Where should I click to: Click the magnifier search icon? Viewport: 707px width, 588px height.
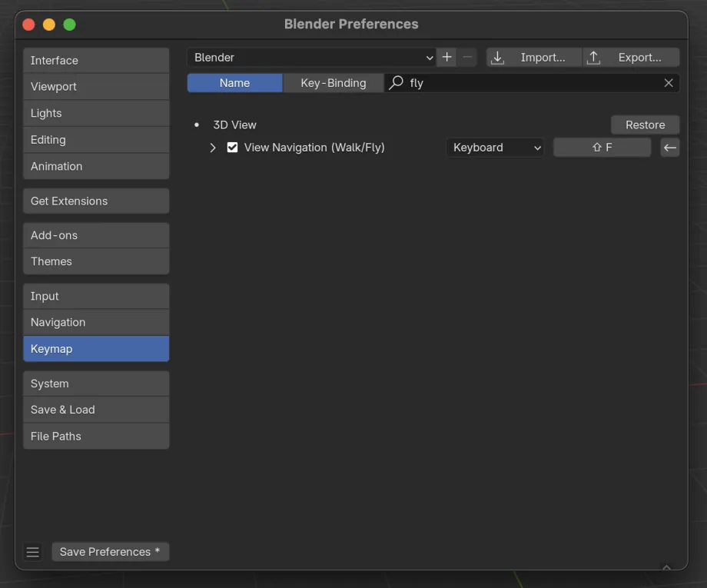396,82
